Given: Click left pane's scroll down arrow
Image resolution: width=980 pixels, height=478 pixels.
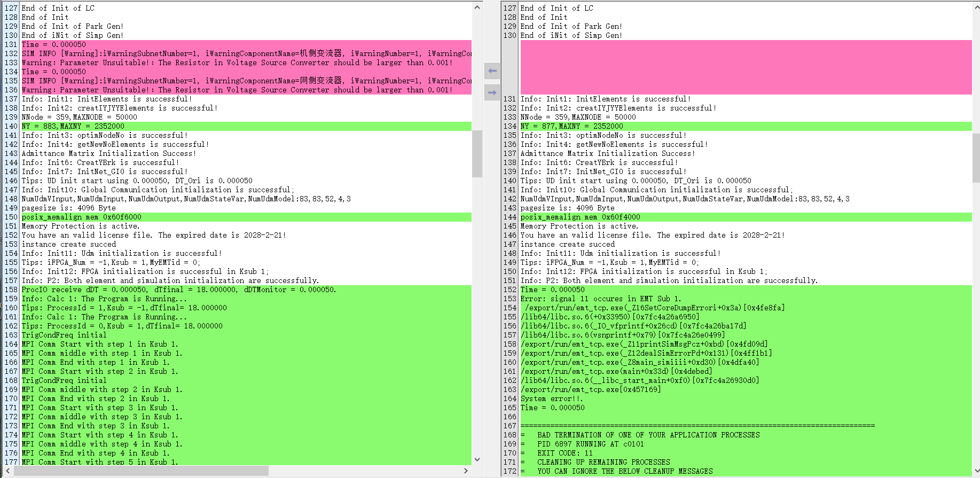Looking at the screenshot, I should pos(477,459).
